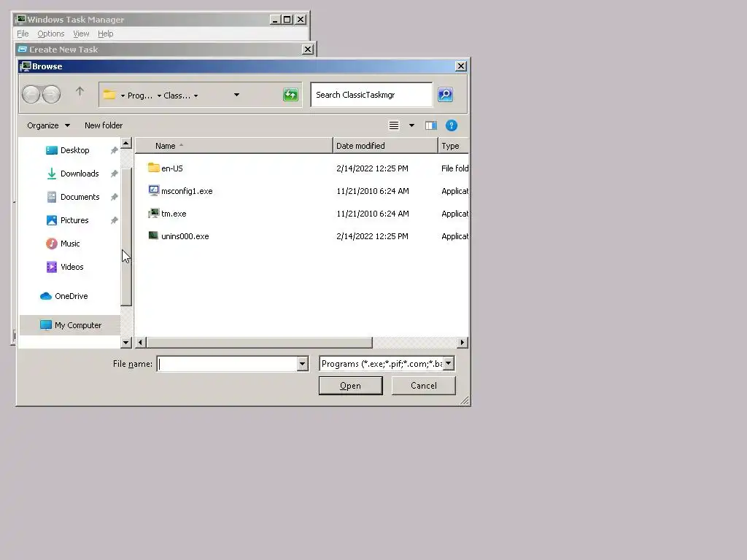Expand the Prog... breadcrumb arrow
This screenshot has height=560, width=747.
[123, 96]
